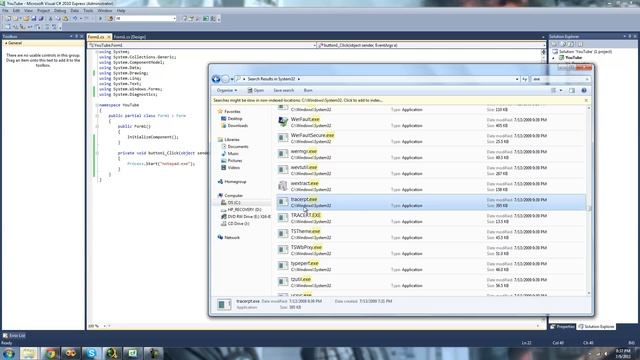The image size is (640, 360).
Task: Click the Change view icon in Explorer
Action: pyautogui.click(x=553, y=90)
